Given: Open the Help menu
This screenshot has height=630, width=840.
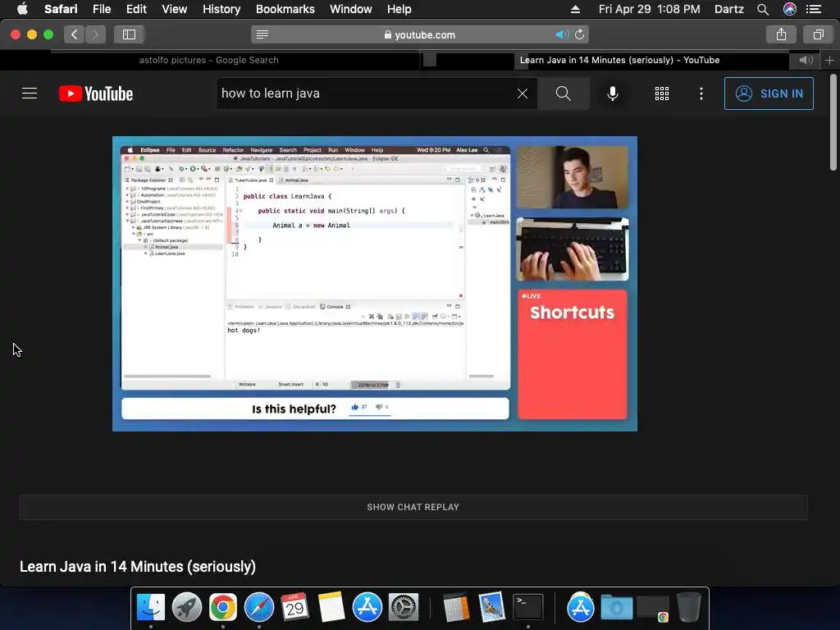Looking at the screenshot, I should pos(399,9).
